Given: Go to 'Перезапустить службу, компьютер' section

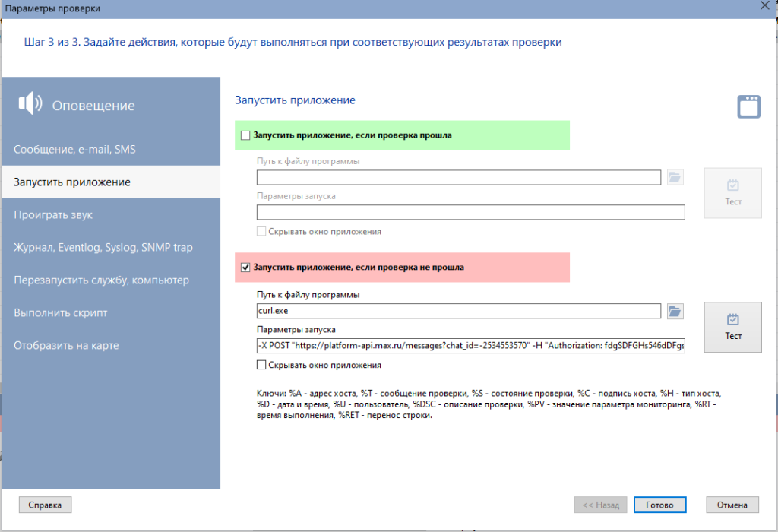Looking at the screenshot, I should (101, 280).
